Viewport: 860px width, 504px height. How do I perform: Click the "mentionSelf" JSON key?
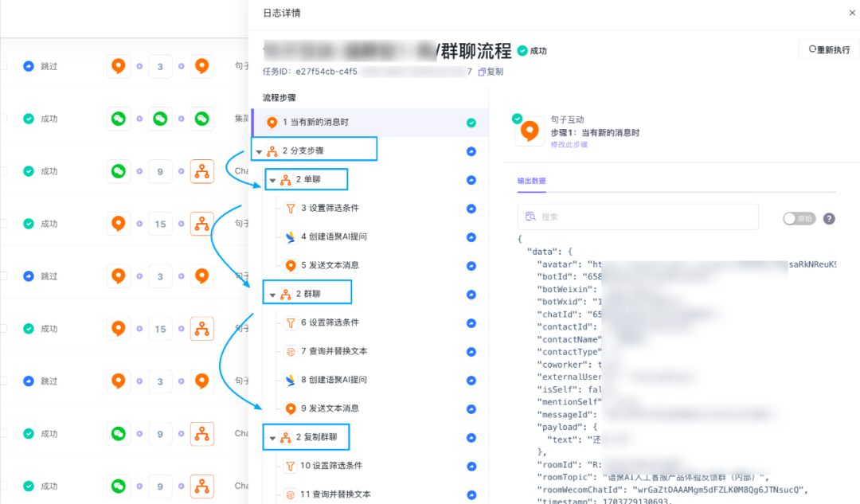point(569,402)
